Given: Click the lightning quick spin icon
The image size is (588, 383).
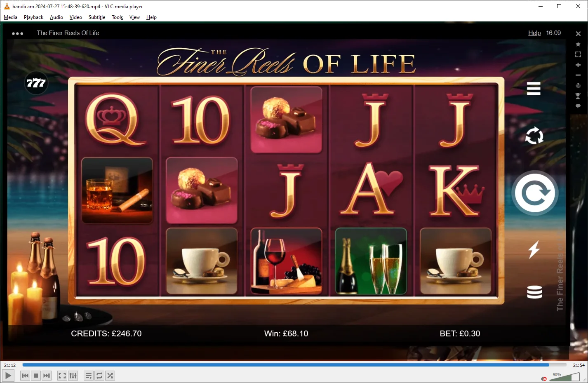Looking at the screenshot, I should (534, 249).
